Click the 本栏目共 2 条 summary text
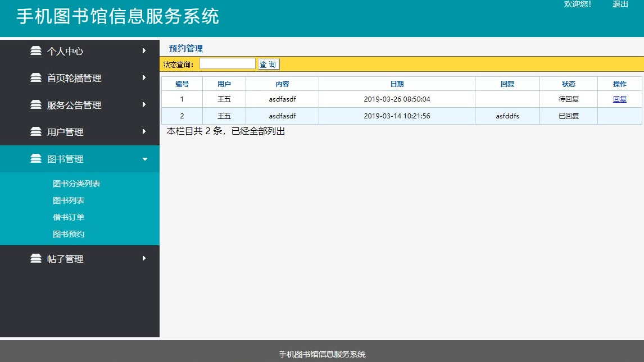The height and width of the screenshot is (362, 644). [x=225, y=131]
